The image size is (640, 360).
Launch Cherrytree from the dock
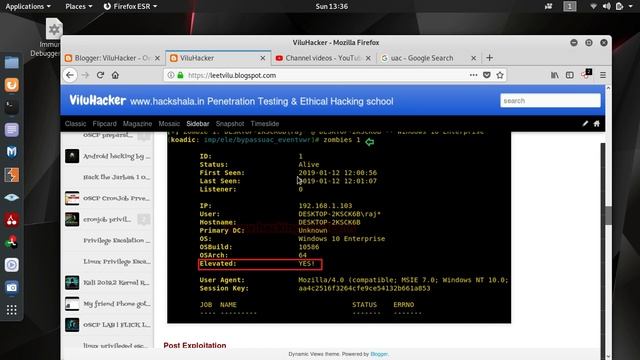pos(11,220)
